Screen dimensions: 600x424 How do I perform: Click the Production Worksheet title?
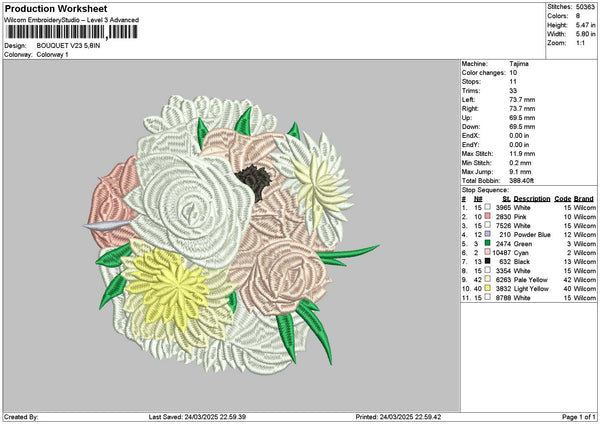[x=56, y=9]
